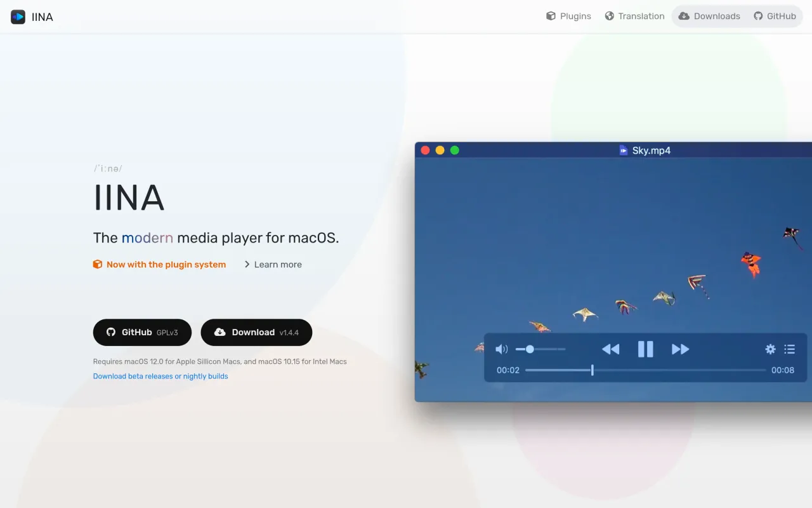Click the rewind button in the player
The height and width of the screenshot is (508, 812).
pos(610,349)
